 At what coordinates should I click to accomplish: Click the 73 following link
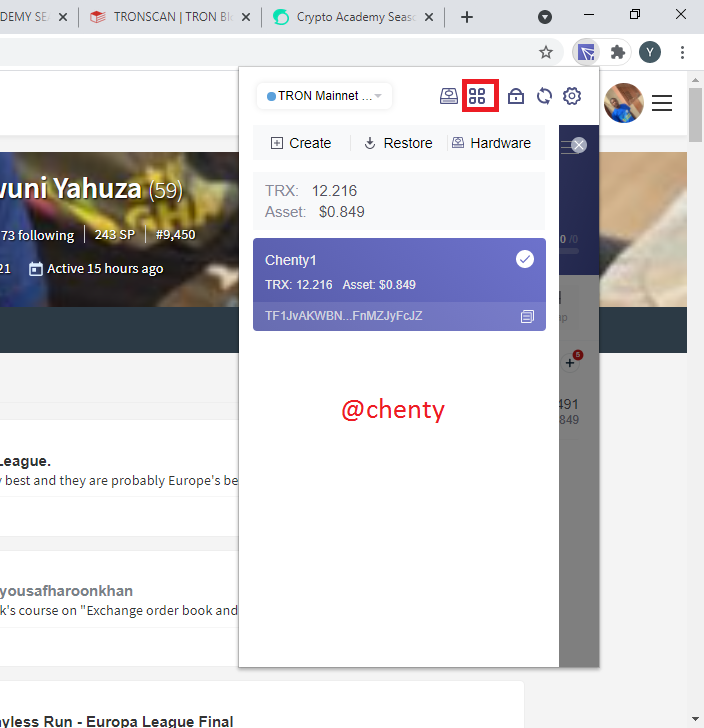[x=37, y=235]
